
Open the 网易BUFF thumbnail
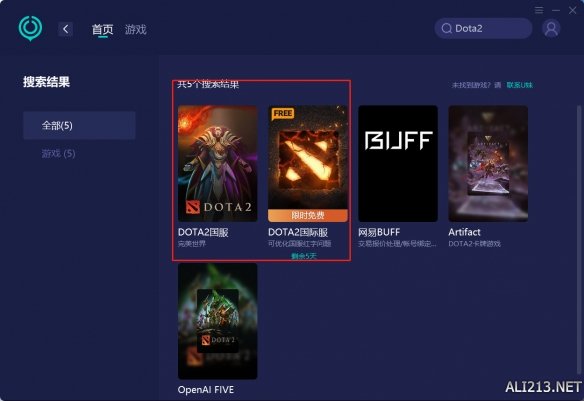tap(398, 163)
